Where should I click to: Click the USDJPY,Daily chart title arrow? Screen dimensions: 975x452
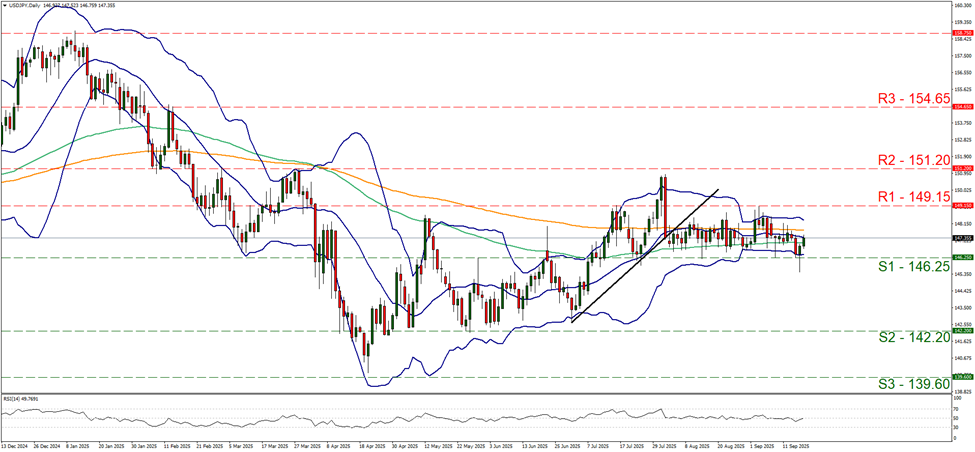(6, 5)
